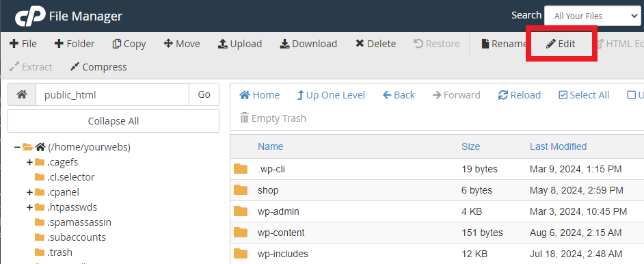644x264 pixels.
Task: Sort by the Name column header
Action: tap(270, 146)
